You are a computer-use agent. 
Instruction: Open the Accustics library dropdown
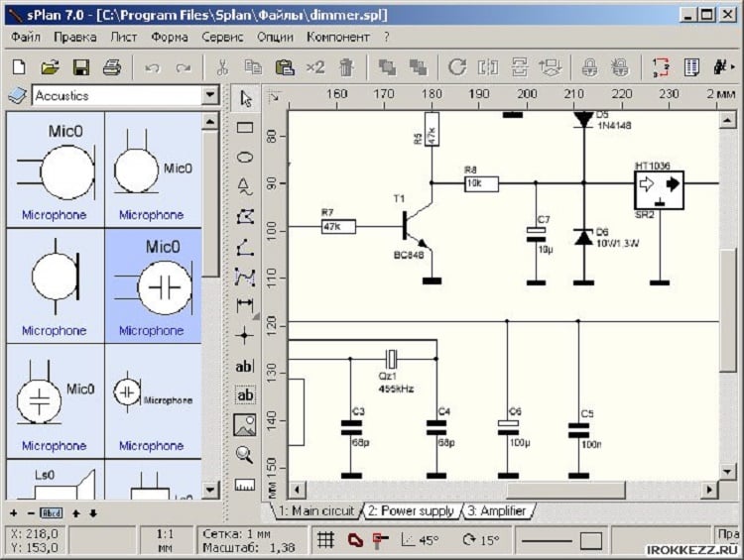209,96
